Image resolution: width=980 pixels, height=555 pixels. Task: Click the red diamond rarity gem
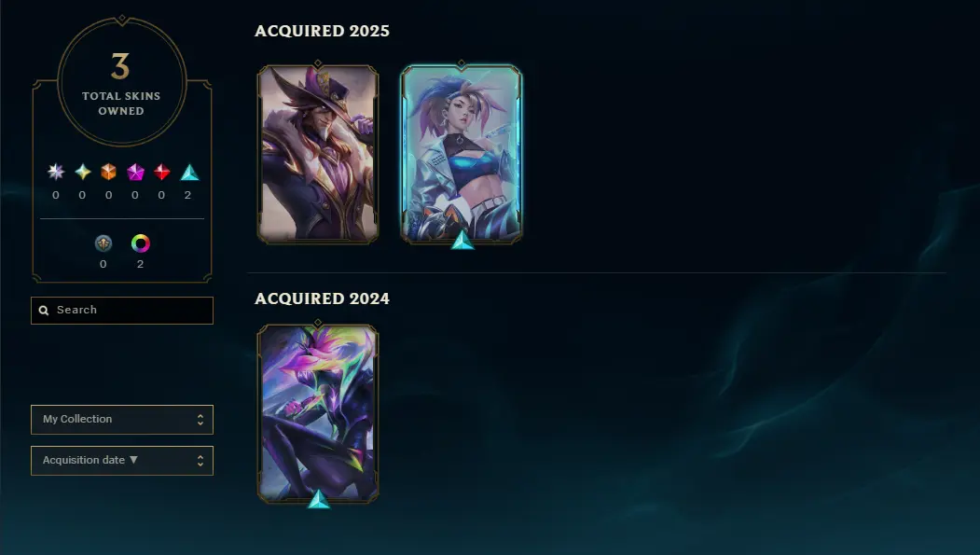[162, 172]
